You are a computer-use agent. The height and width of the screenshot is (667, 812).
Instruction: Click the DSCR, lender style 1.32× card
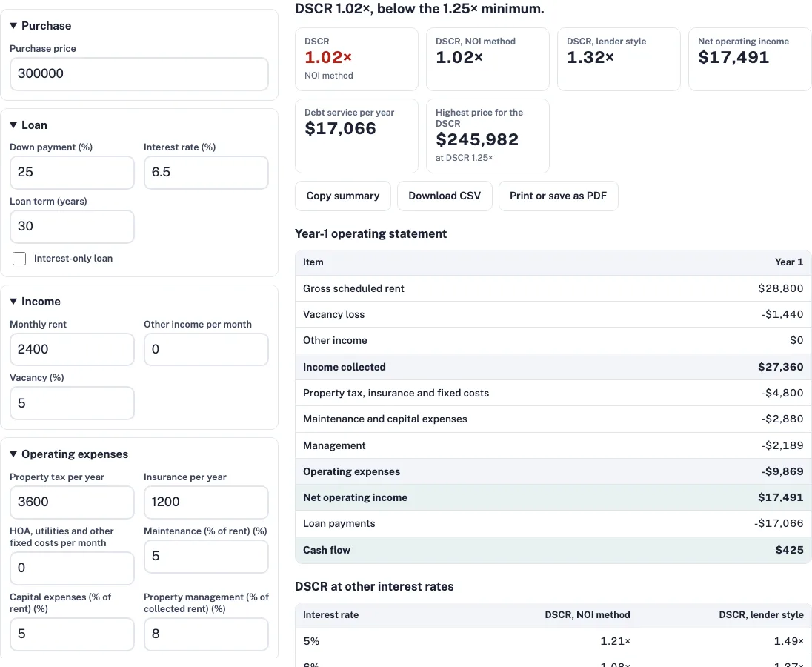[619, 59]
